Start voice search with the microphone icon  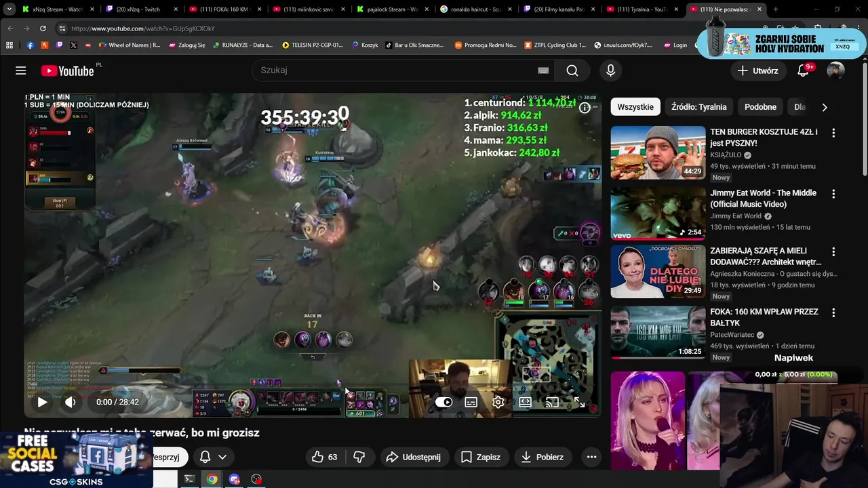point(610,70)
